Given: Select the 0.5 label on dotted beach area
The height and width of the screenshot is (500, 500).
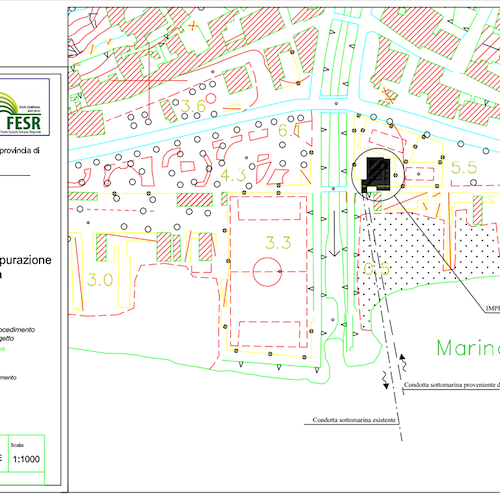Looking at the screenshot, I should (x=376, y=269).
